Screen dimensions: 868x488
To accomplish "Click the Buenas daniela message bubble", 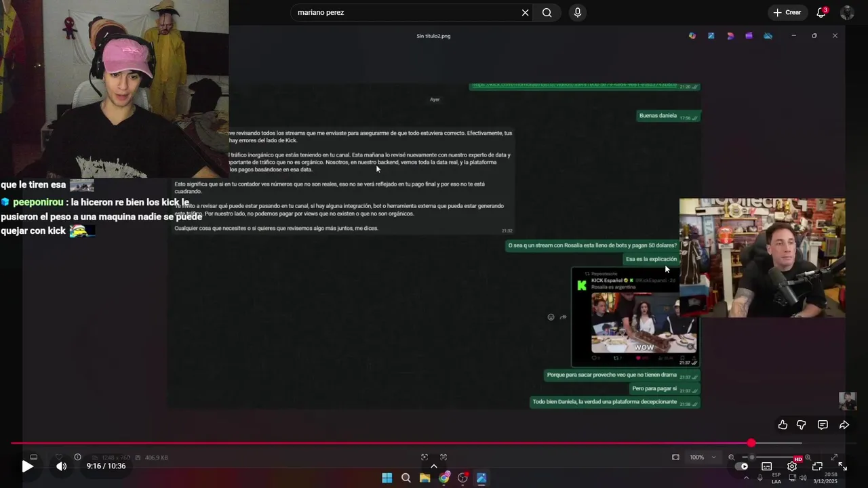I will pos(668,116).
